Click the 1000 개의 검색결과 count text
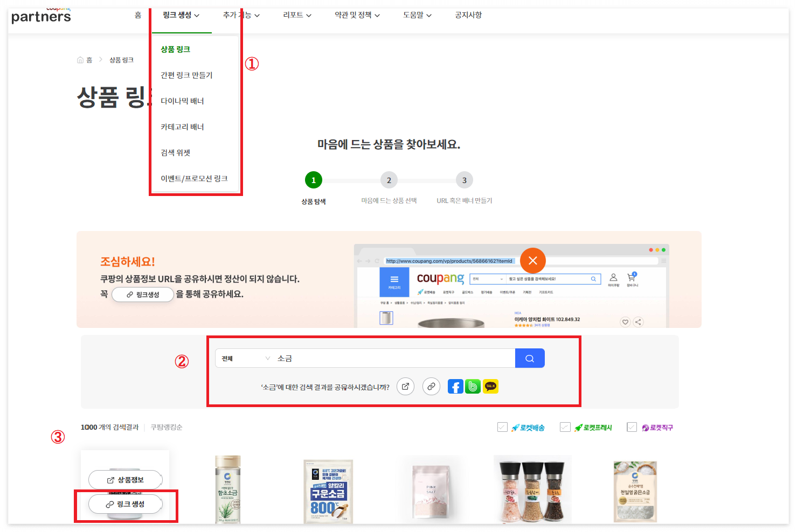The image size is (797, 532). point(109,427)
